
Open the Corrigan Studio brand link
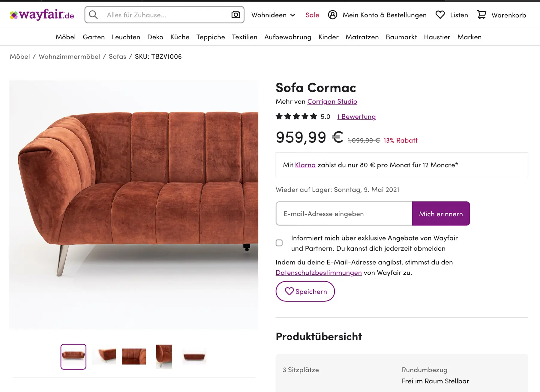point(332,101)
